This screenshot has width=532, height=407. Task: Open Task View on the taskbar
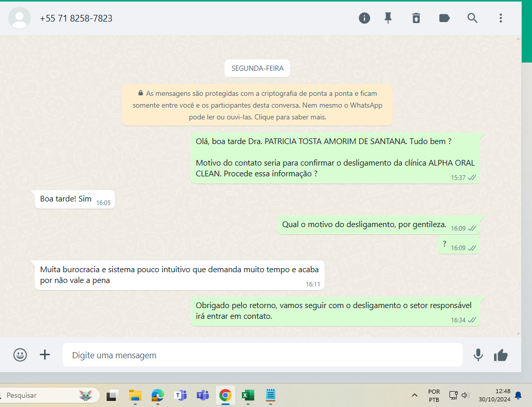point(112,395)
